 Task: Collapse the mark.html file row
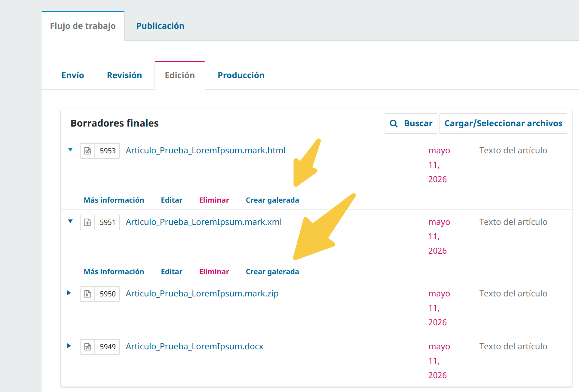[x=70, y=150]
